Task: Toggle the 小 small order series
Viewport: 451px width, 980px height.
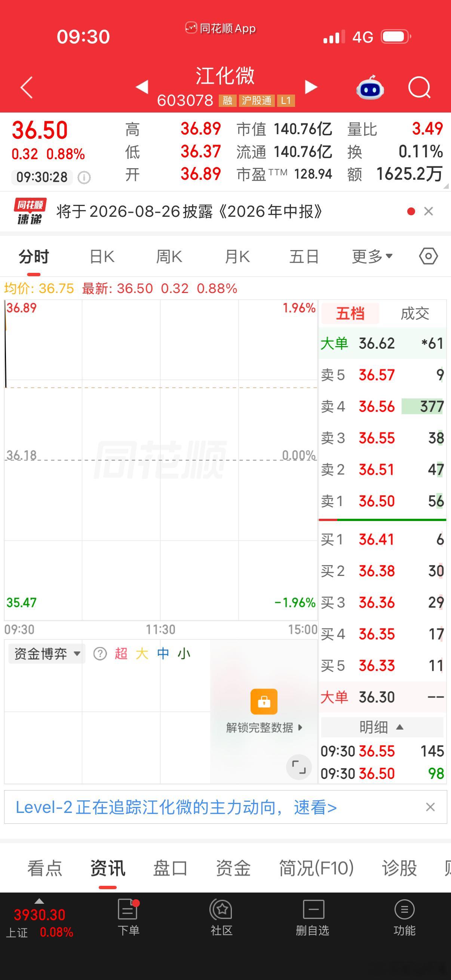Action: pos(184,654)
